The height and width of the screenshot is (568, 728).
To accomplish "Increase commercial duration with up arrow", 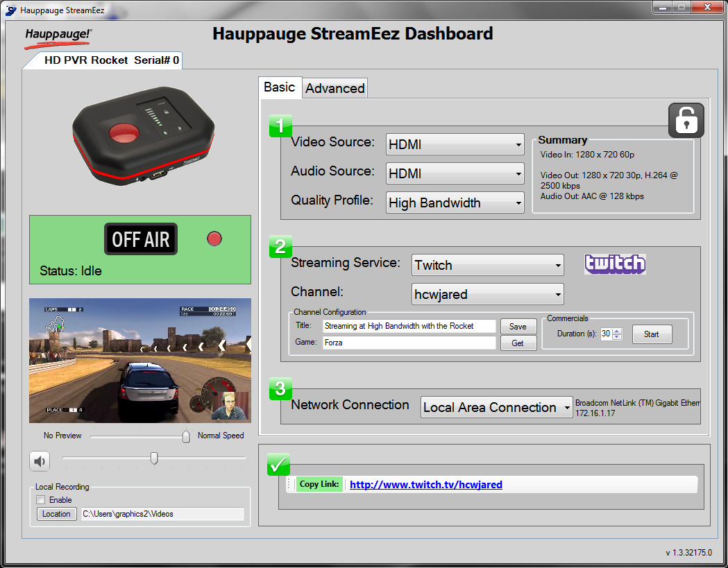I will pos(617,331).
